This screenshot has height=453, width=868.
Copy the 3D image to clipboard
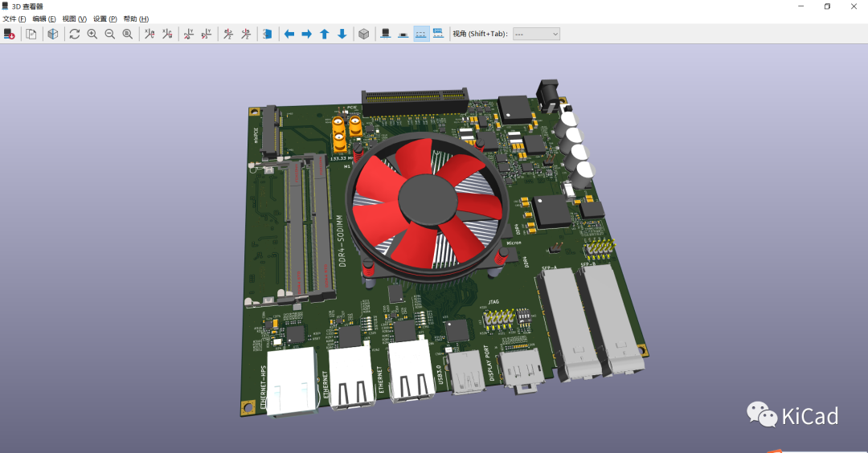pos(31,34)
